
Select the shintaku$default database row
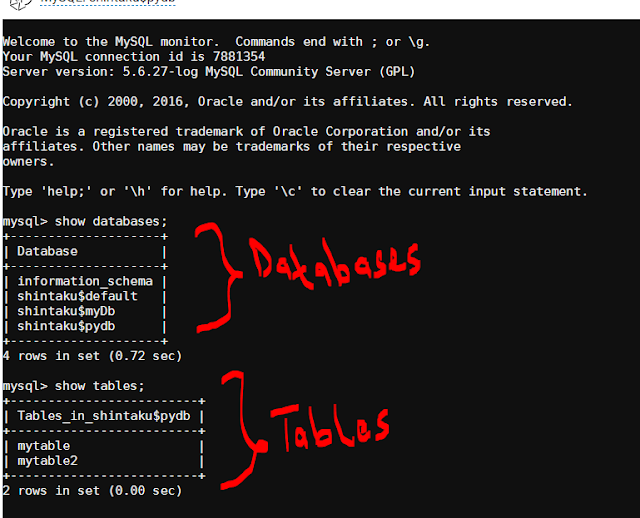tap(85, 296)
